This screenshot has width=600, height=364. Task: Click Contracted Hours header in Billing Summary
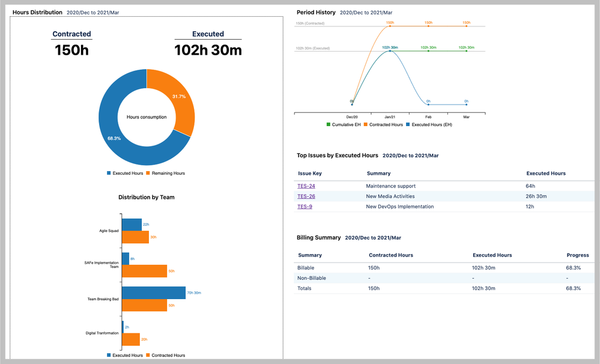[x=390, y=255]
